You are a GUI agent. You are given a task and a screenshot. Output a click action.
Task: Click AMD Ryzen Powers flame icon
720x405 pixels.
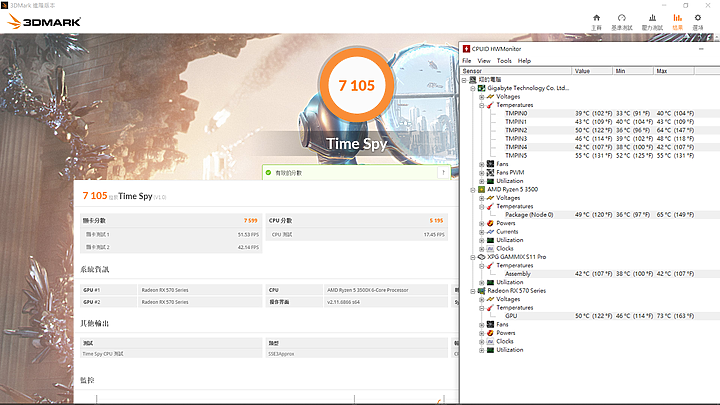point(490,224)
